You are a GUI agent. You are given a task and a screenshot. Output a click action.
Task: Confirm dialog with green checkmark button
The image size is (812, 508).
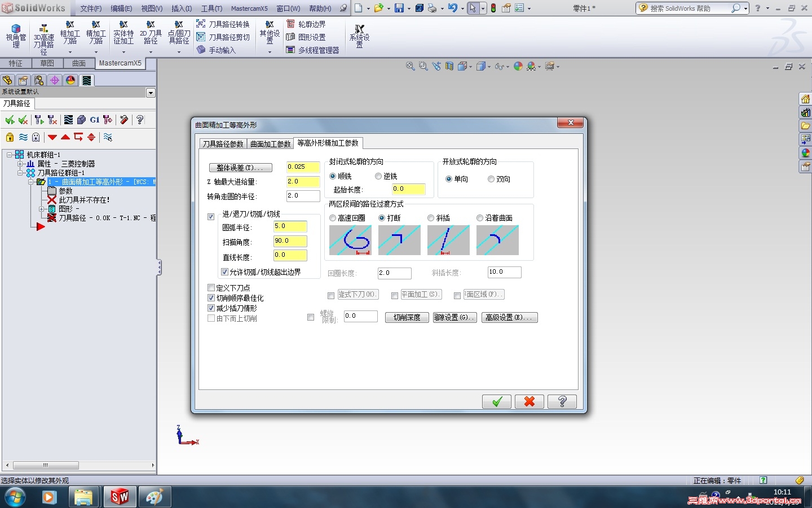point(497,401)
